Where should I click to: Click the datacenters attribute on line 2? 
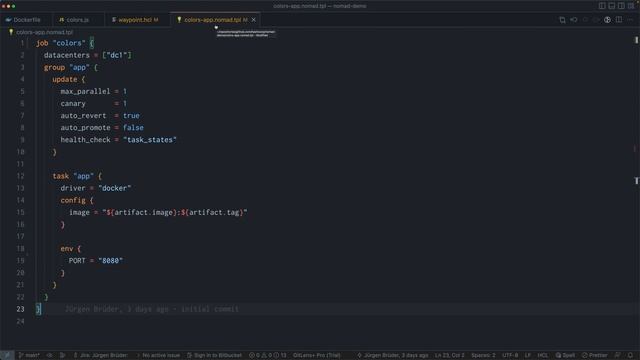67,55
